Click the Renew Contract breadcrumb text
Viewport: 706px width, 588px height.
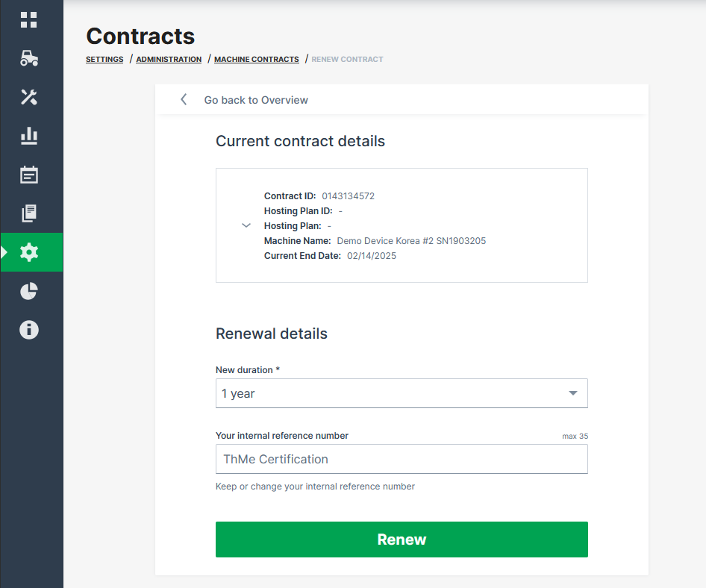tap(347, 60)
